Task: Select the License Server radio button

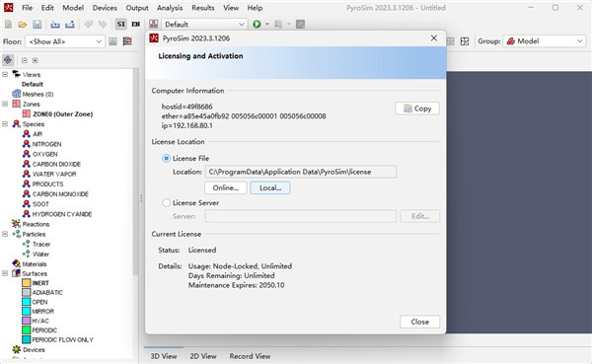Action: 166,203
